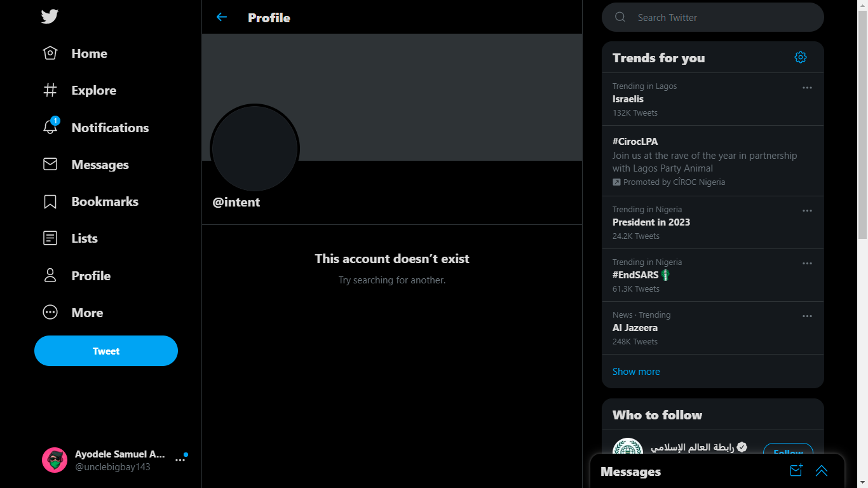Click the new message compose icon
The image size is (868, 488).
[796, 471]
